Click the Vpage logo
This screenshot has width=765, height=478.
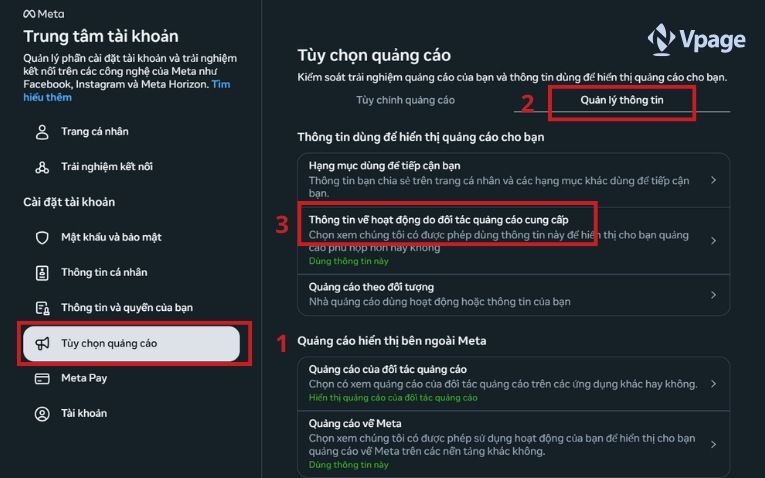coord(696,39)
